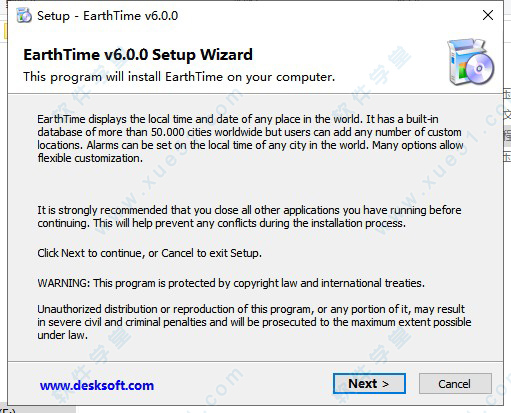Image resolution: width=511 pixels, height=413 pixels.
Task: Click the empty title bar area before the close button
Action: click(x=328, y=15)
